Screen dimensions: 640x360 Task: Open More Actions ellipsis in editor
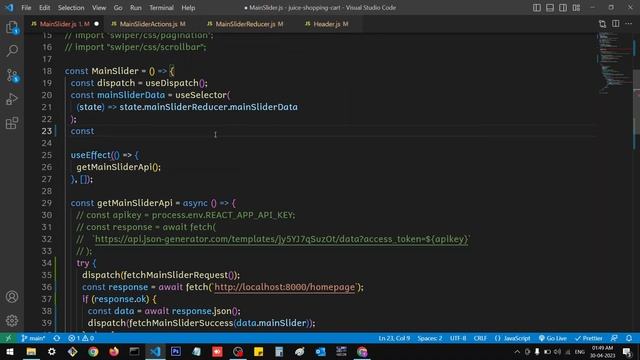629,24
